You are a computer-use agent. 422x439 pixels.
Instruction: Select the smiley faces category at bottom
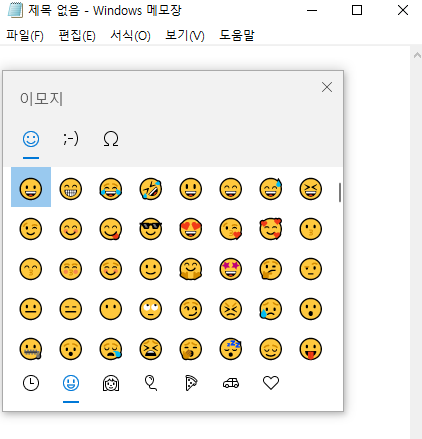71,383
